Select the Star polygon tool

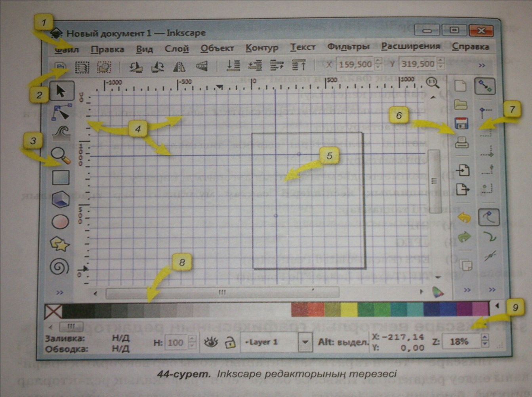[60, 244]
